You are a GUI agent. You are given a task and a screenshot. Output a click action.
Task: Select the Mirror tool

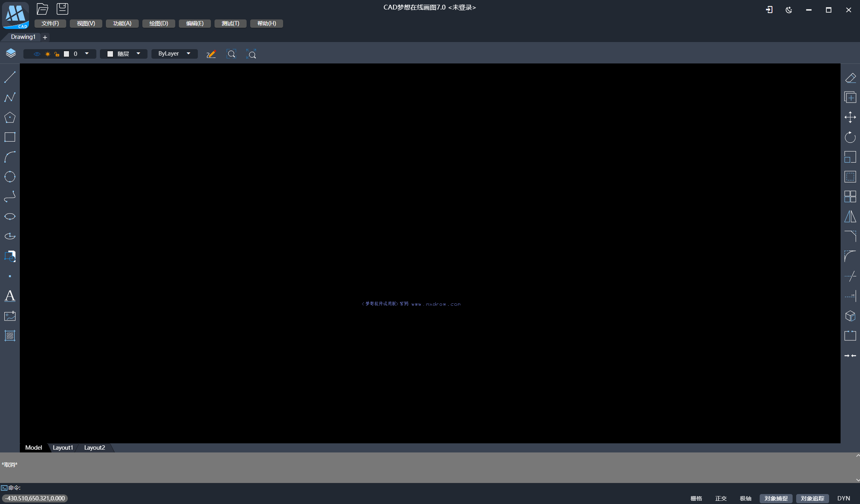click(850, 217)
